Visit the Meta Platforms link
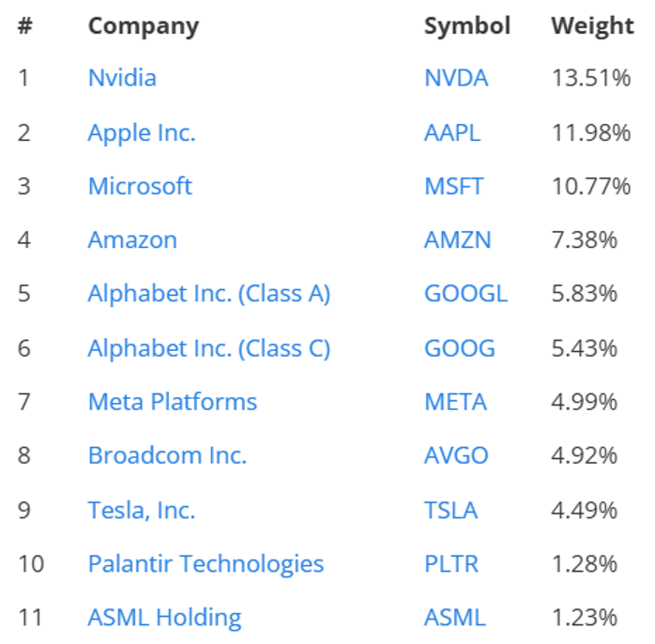 (173, 402)
